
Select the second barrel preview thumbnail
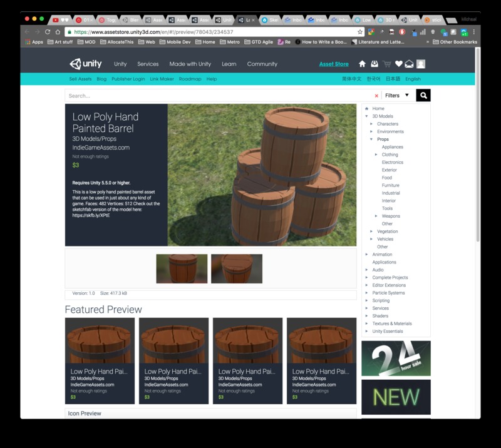237,268
